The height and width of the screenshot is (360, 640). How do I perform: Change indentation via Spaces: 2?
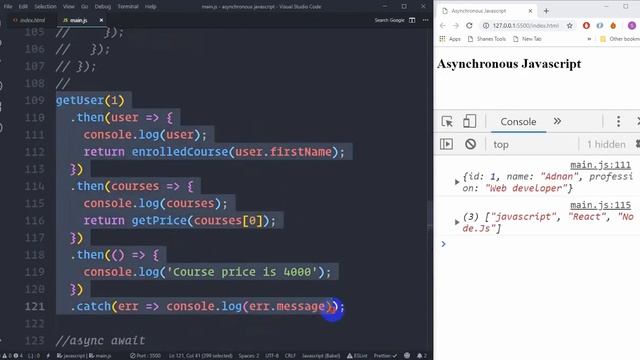pyautogui.click(x=249, y=356)
